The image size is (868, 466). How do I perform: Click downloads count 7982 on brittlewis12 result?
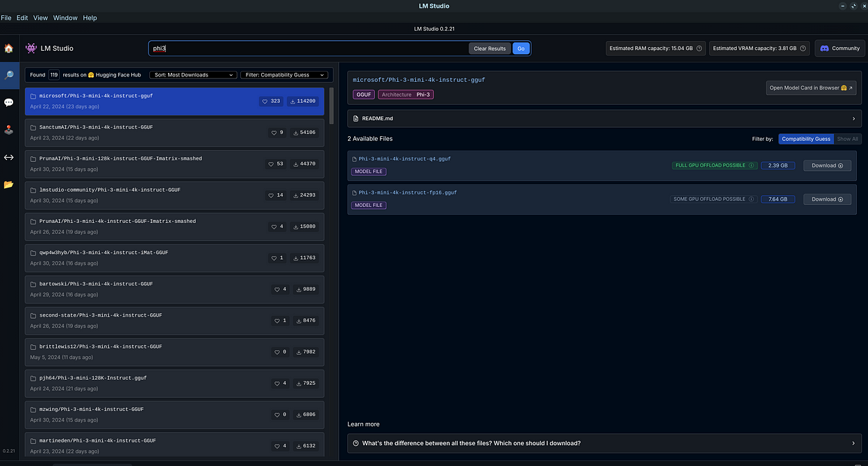(x=306, y=352)
